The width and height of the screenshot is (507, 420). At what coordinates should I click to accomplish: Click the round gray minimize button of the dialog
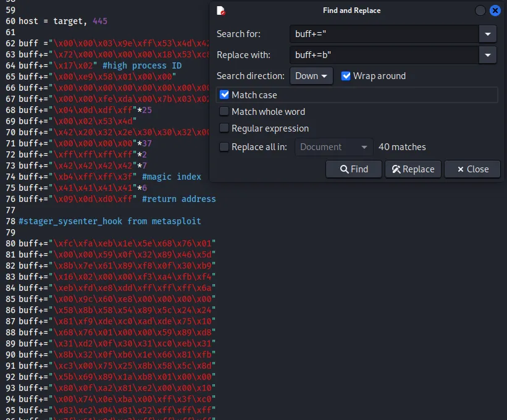[480, 10]
